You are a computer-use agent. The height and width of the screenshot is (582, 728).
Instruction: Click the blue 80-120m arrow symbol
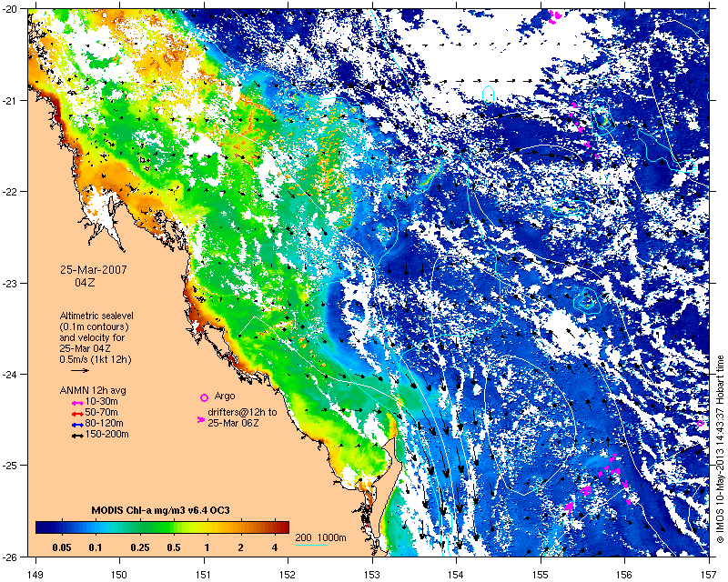click(x=77, y=425)
